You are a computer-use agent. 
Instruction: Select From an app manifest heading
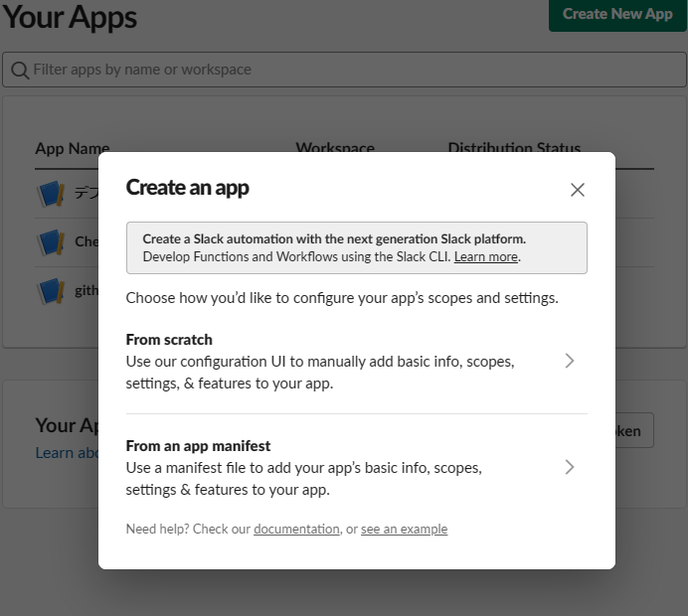198,445
